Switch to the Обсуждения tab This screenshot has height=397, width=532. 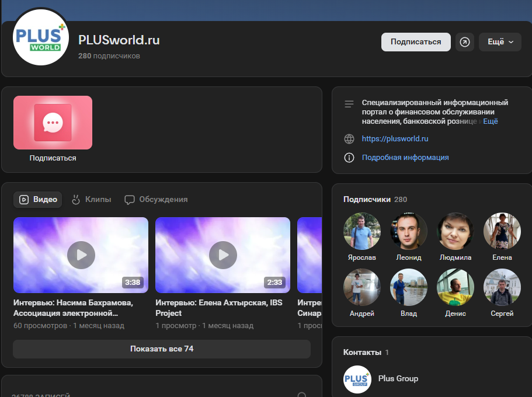(x=157, y=200)
